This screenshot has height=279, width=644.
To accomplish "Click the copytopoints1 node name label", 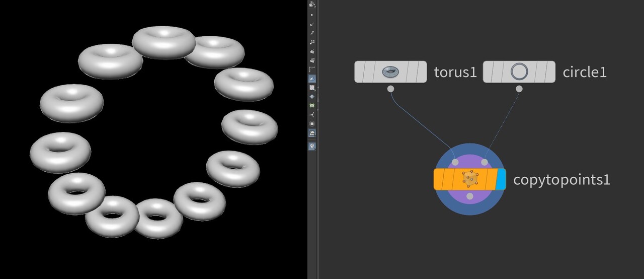I will (561, 180).
